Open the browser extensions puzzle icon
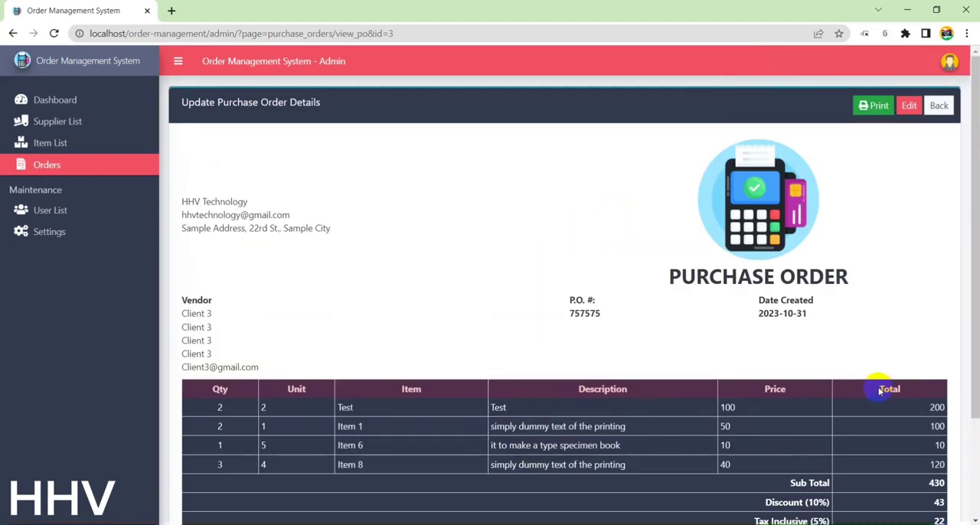The width and height of the screenshot is (980, 525). coord(905,34)
